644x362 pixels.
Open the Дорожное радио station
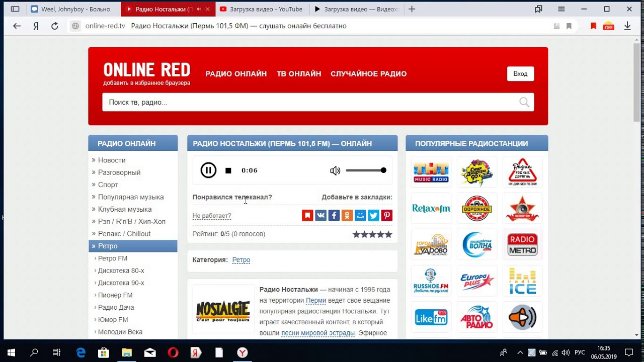[477, 208]
